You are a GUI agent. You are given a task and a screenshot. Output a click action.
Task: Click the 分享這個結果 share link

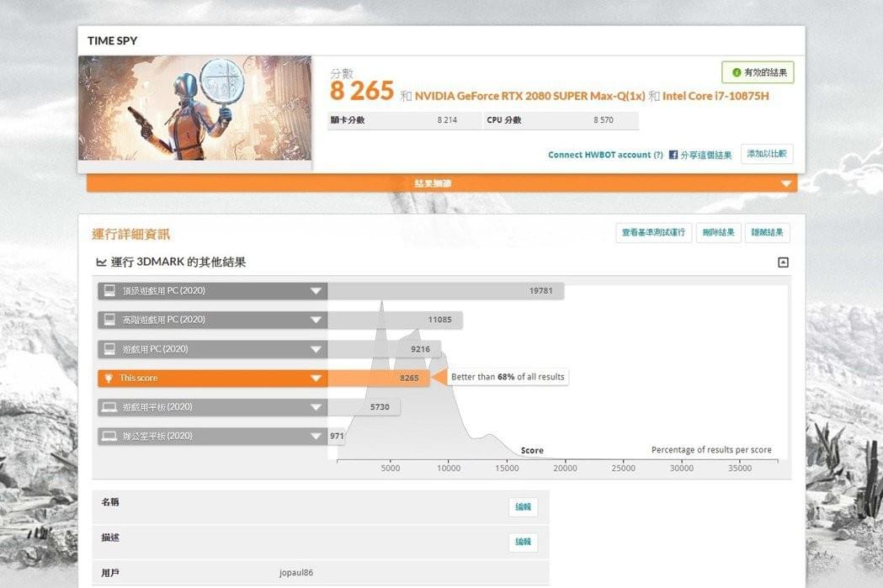[706, 156]
